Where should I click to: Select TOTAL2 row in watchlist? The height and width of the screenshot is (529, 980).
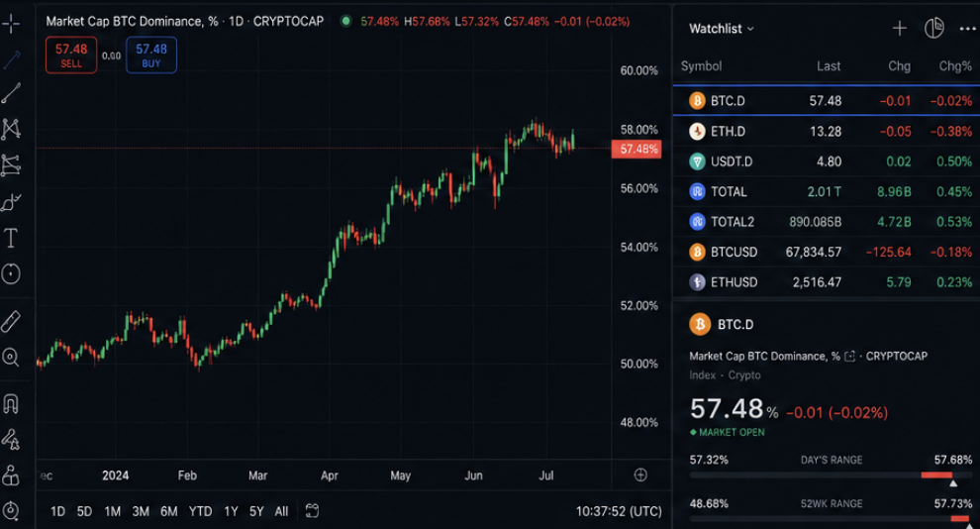(827, 221)
